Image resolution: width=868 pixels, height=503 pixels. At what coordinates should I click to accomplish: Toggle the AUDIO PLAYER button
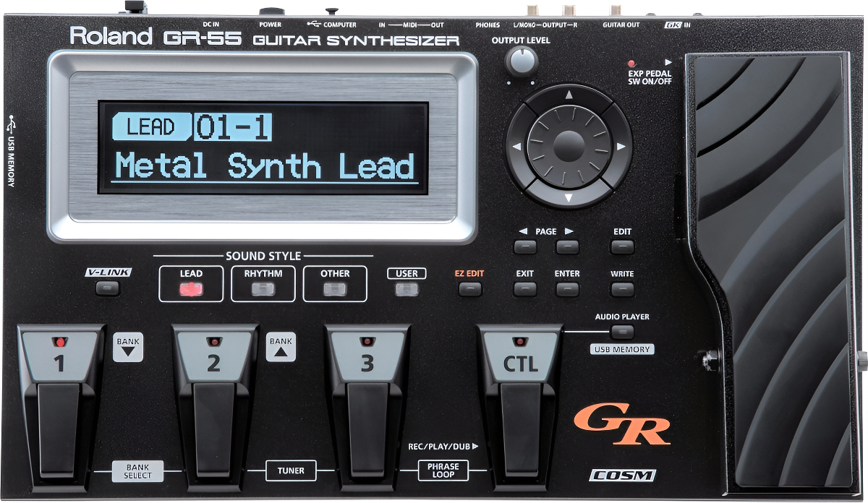(622, 332)
